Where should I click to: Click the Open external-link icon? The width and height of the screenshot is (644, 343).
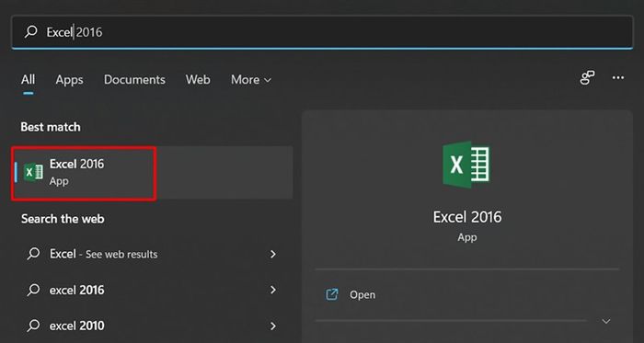tap(332, 294)
